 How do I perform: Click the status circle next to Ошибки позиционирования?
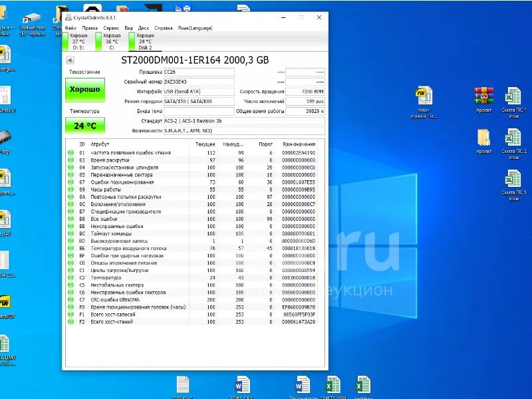[x=70, y=182]
